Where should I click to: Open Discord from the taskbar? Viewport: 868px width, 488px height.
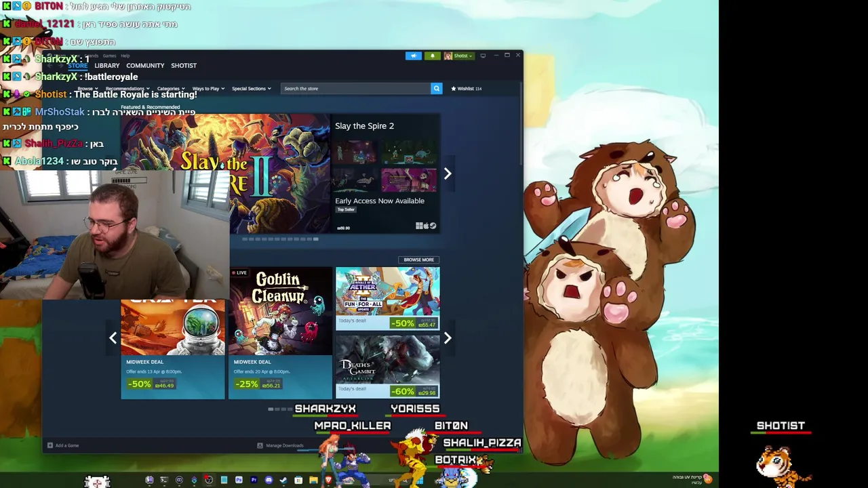pyautogui.click(x=269, y=480)
